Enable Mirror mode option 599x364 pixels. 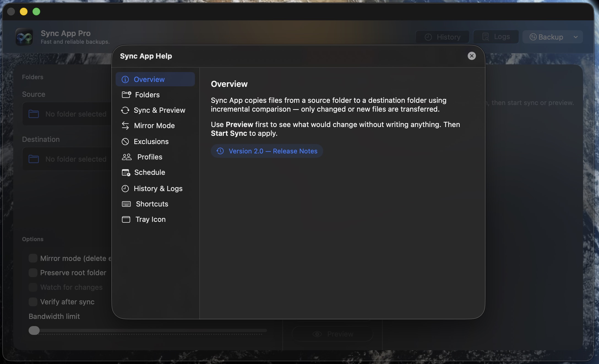(x=33, y=258)
